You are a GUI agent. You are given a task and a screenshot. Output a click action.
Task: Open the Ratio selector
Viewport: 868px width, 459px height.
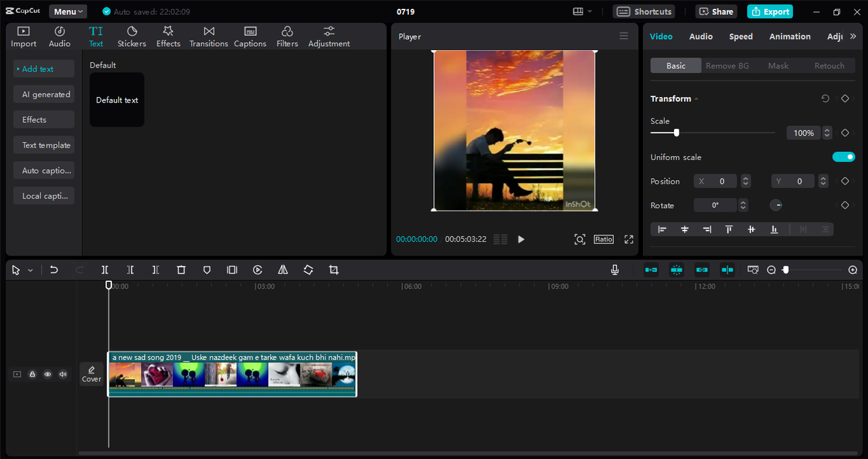[x=604, y=239]
